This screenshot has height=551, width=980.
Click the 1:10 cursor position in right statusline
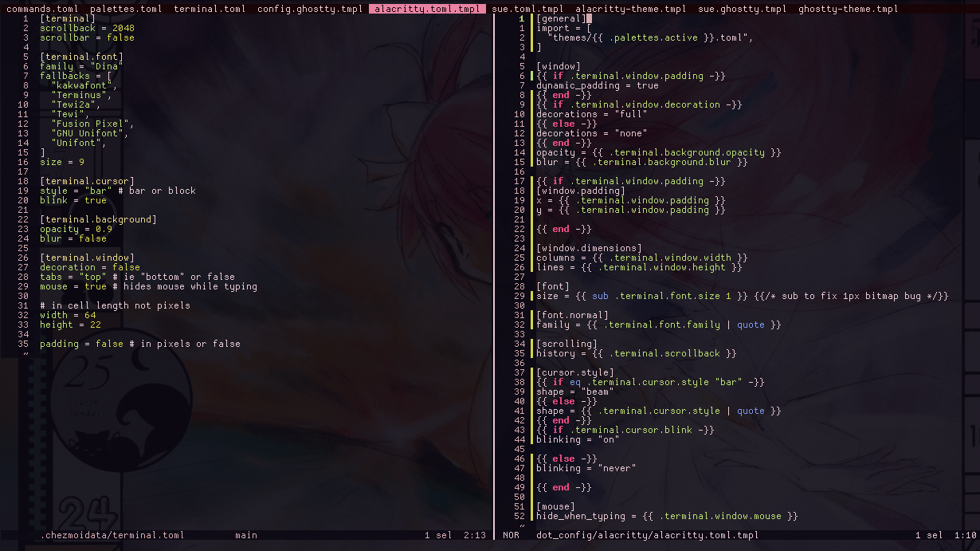966,535
